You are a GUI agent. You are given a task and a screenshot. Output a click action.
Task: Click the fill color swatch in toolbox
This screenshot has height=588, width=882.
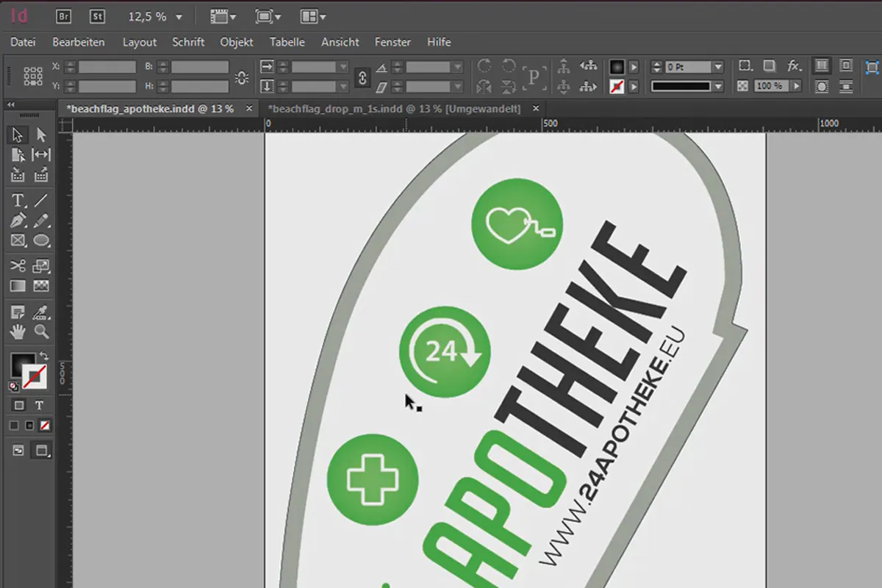pos(22,365)
